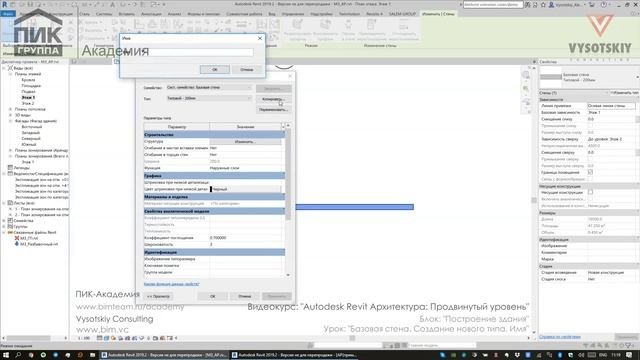Collapse the Виды (все) tree node

(4, 68)
